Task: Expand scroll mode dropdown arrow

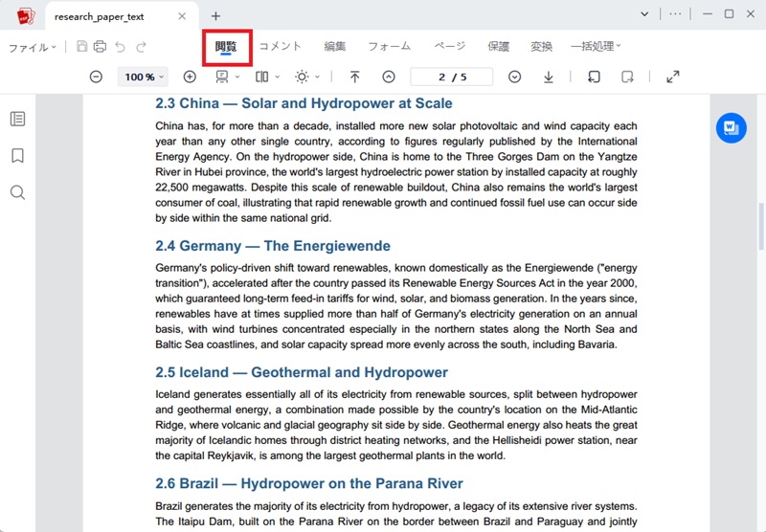Action: [x=237, y=77]
